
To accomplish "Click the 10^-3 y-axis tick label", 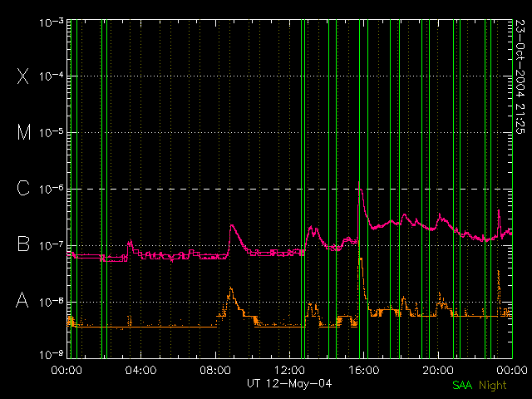I will (x=52, y=23).
